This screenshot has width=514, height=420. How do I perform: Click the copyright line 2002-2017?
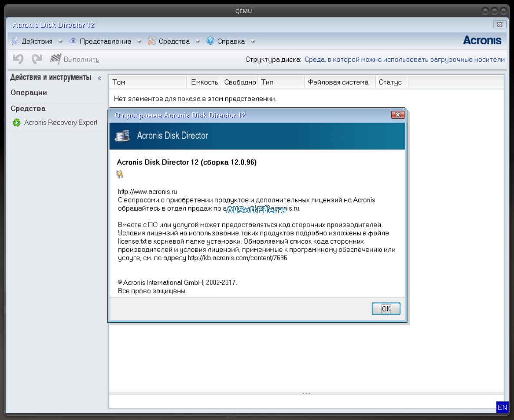click(177, 283)
